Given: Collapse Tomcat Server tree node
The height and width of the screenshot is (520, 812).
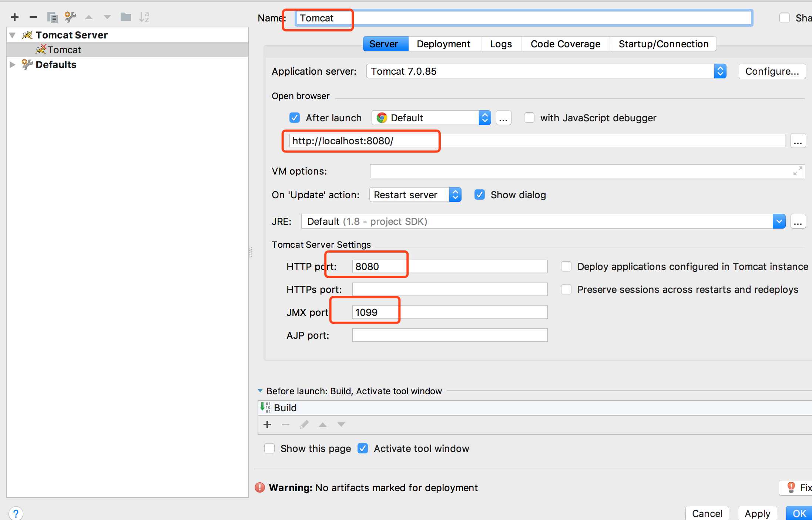Looking at the screenshot, I should pyautogui.click(x=13, y=35).
